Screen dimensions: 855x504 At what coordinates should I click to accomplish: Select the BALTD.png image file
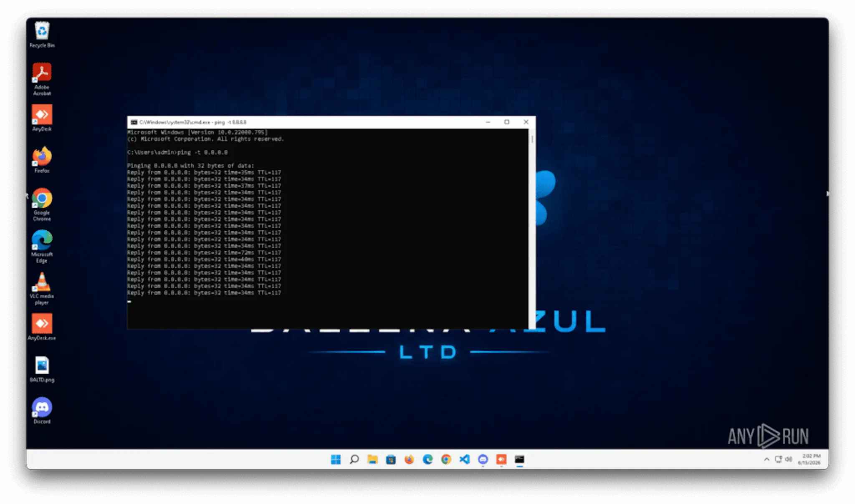pos(42,369)
